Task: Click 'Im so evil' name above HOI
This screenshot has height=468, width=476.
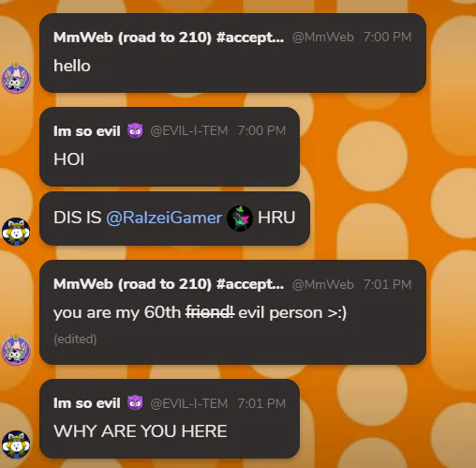Action: click(x=87, y=131)
